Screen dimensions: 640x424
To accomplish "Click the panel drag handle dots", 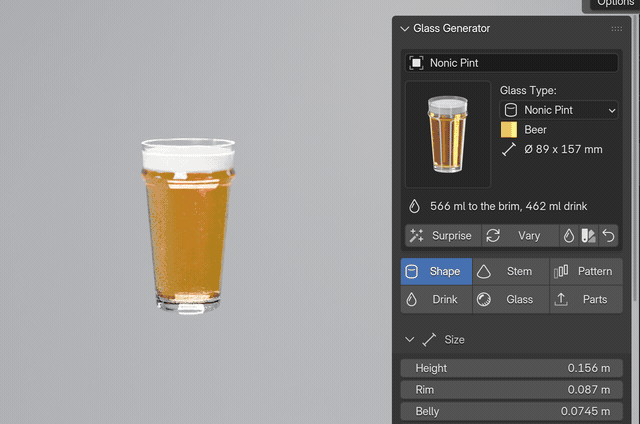I will tap(617, 29).
